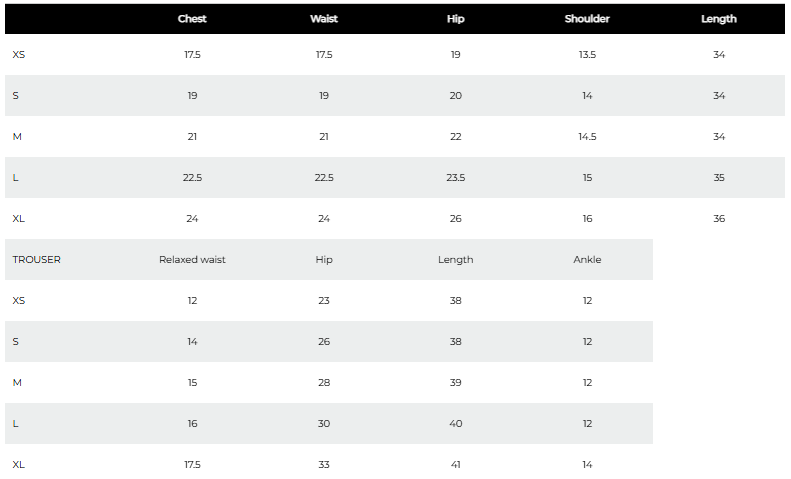Screen dimensions: 791x479
Task: Click the trouser length value 40
Action: pos(456,424)
